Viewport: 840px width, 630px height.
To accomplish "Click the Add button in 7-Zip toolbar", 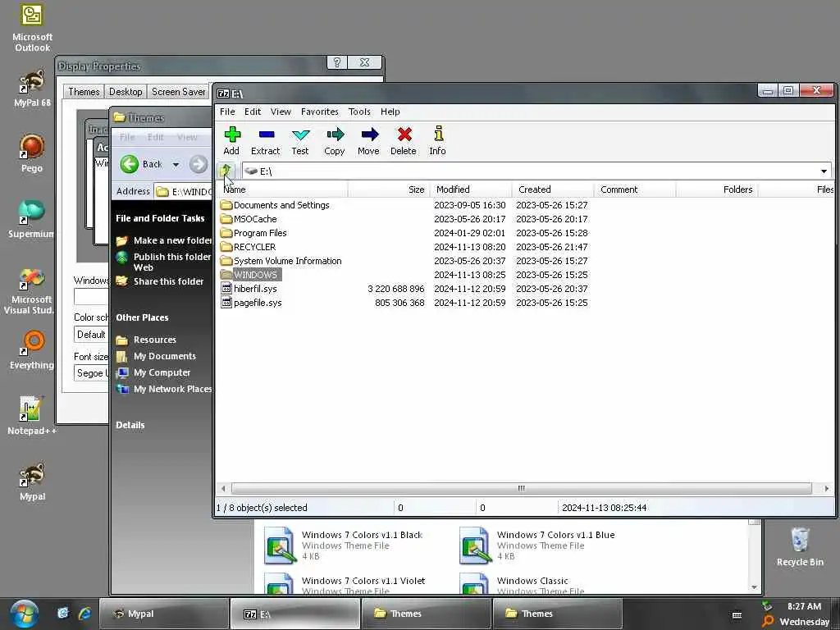I will [231, 141].
